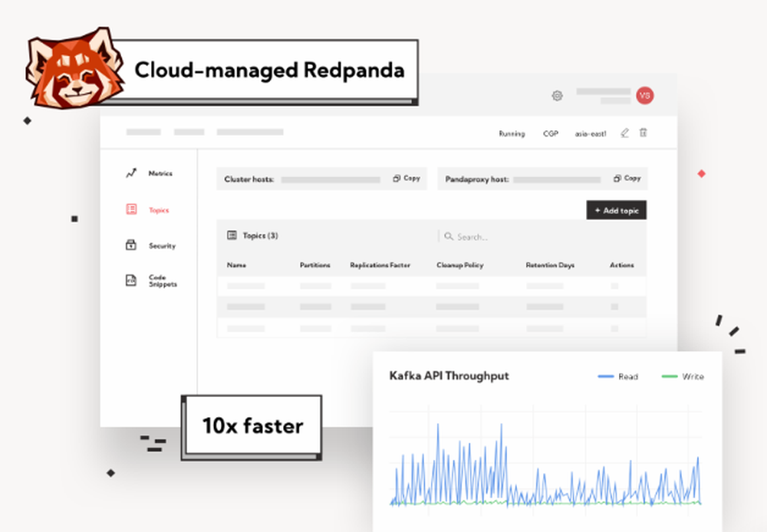This screenshot has width=767, height=532.
Task: Click the Pandaproxy host label
Action: point(477,179)
